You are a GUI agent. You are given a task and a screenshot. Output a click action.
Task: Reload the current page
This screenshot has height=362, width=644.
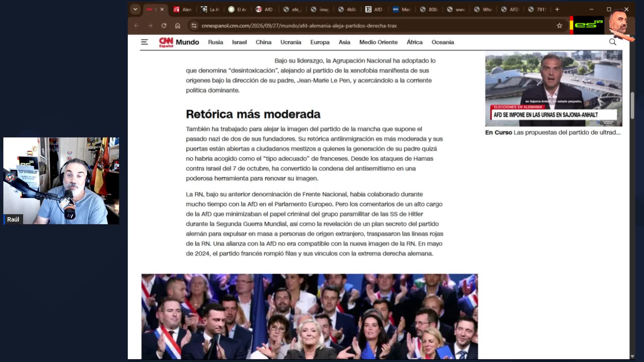point(164,25)
